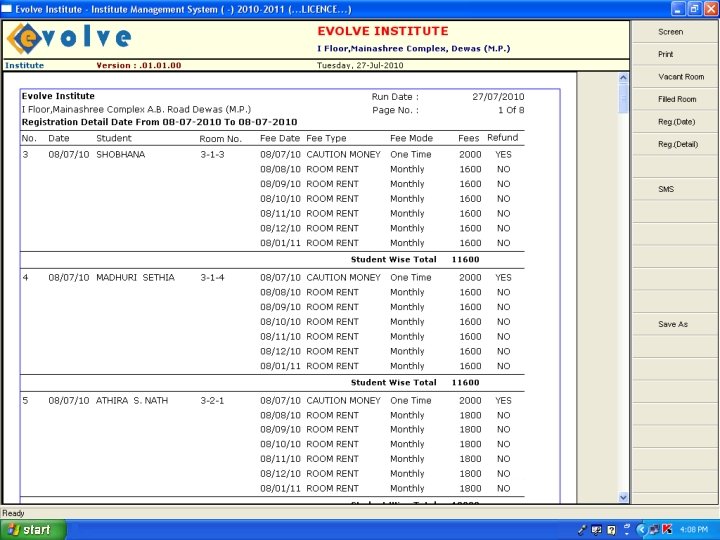Image resolution: width=720 pixels, height=540 pixels.
Task: Click the report scrollbar down arrow
Action: tap(623, 497)
